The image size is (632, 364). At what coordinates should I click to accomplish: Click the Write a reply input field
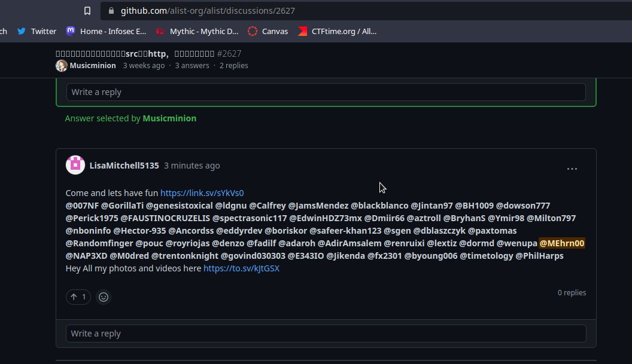pyautogui.click(x=326, y=334)
